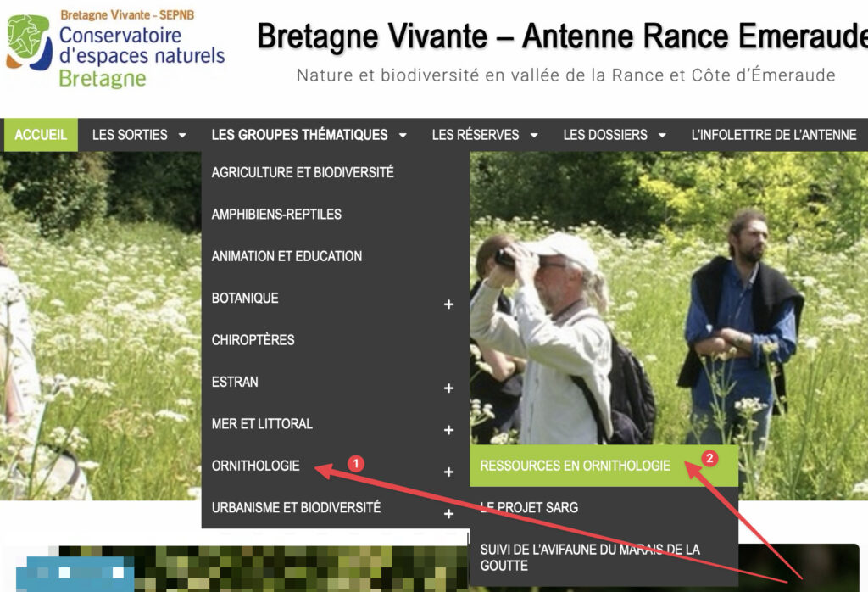Open Suivi de l'avifaune du marais de la Goutte

pos(604,558)
